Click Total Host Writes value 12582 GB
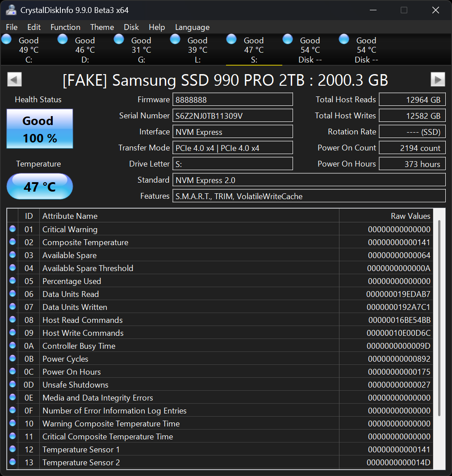 click(412, 116)
